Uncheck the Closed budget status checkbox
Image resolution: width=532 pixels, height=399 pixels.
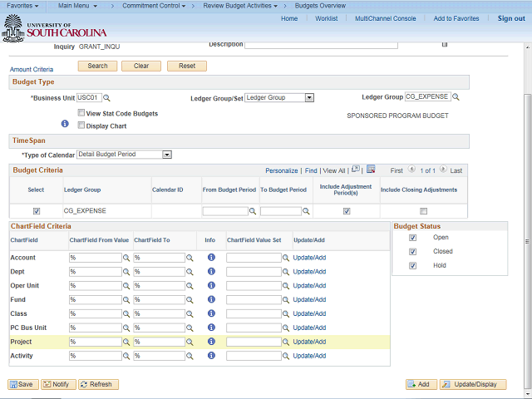pyautogui.click(x=412, y=251)
